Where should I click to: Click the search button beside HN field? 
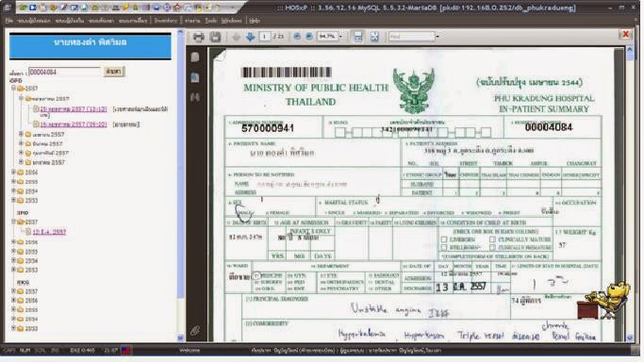click(113, 72)
